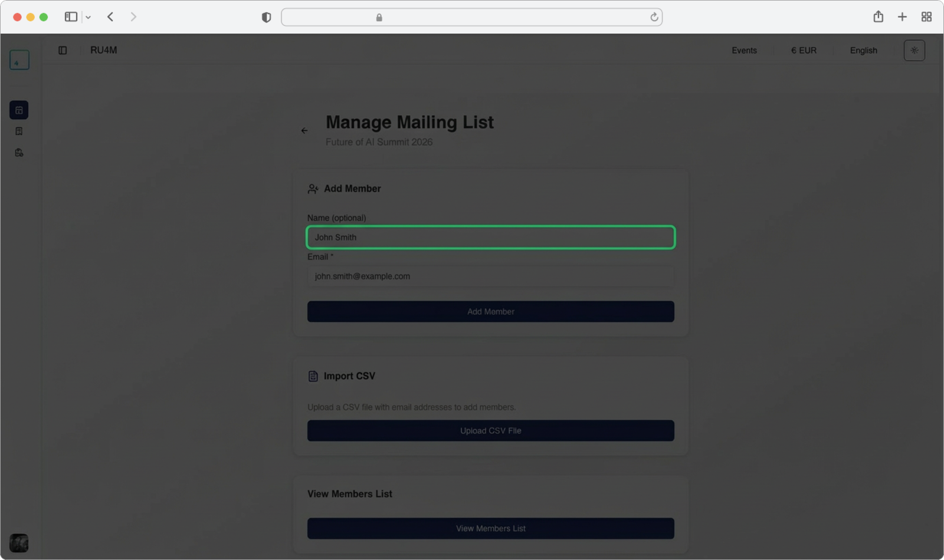Go to the Events menu item
Image resolution: width=944 pixels, height=560 pixels.
(744, 51)
